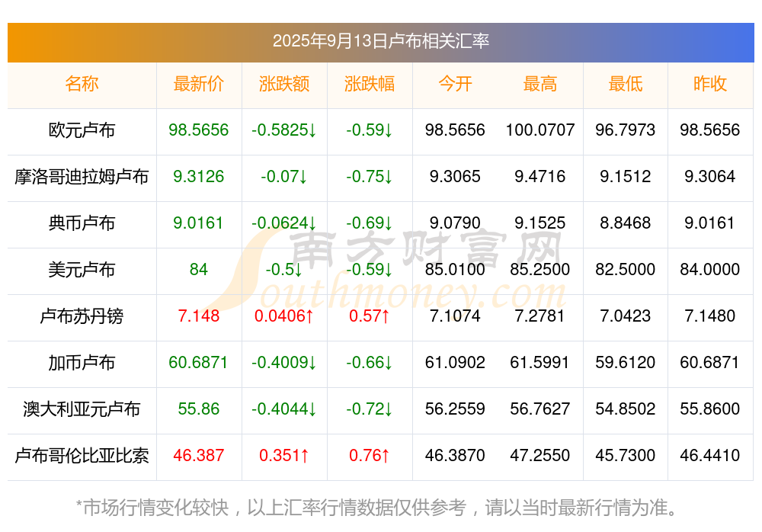The image size is (762, 532).
Task: Click change percent -0.69↓
Action: 370,223
